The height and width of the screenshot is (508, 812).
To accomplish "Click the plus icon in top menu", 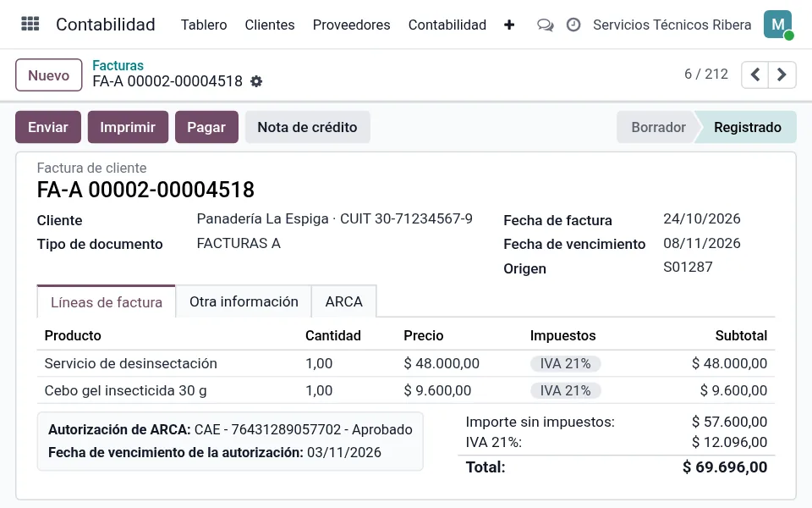I will tap(509, 25).
